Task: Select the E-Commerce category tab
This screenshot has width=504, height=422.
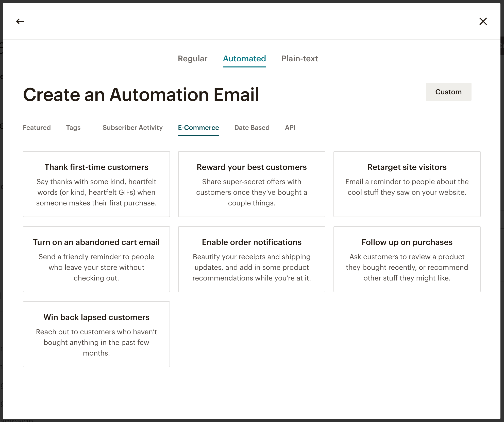Action: pos(198,128)
